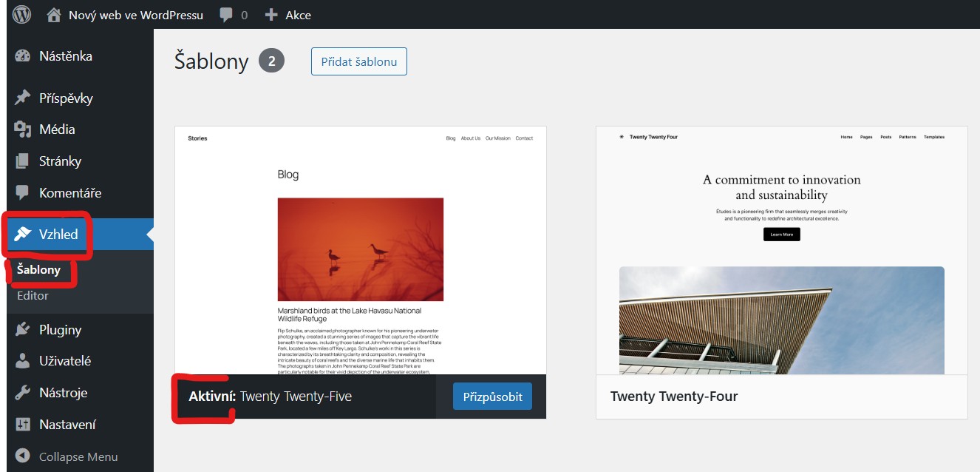Select the Uživatelé menu item
Screen dimensions: 980x472
(65, 361)
